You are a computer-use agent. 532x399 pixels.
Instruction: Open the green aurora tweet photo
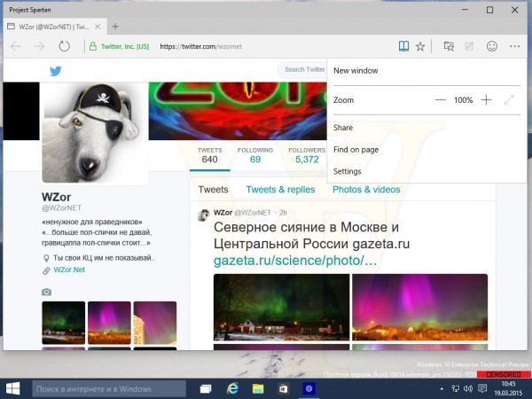tap(281, 307)
